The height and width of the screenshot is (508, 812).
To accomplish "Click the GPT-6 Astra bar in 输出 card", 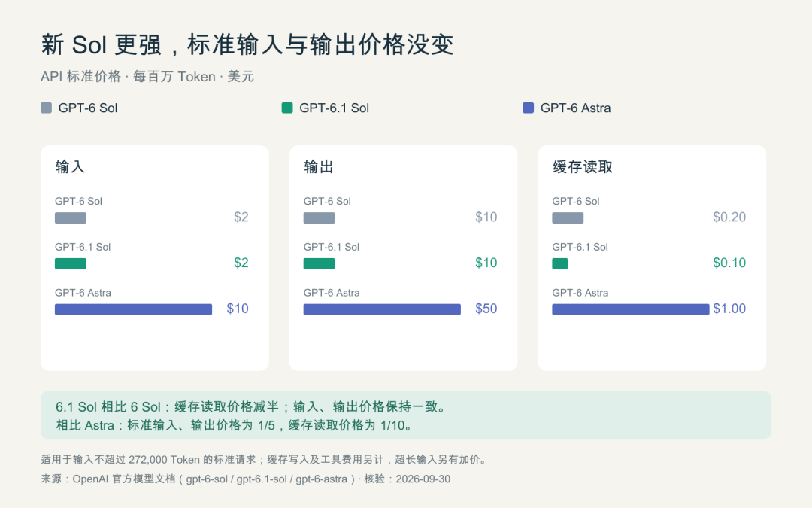I will 382,309.
